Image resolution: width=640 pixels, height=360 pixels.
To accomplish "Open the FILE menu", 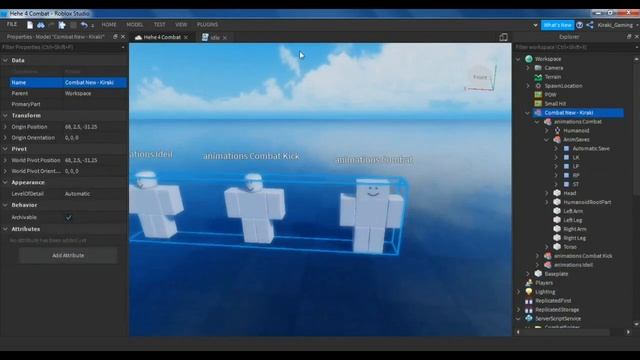I will click(12, 24).
